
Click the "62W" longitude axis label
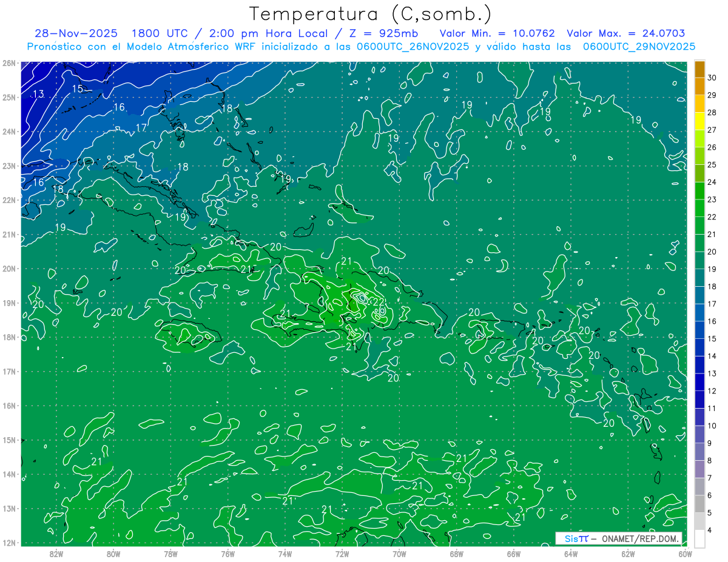(x=628, y=553)
